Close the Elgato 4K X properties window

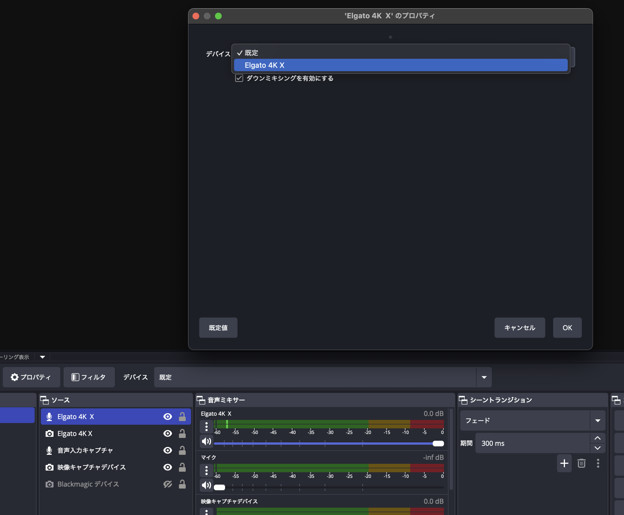coord(196,16)
